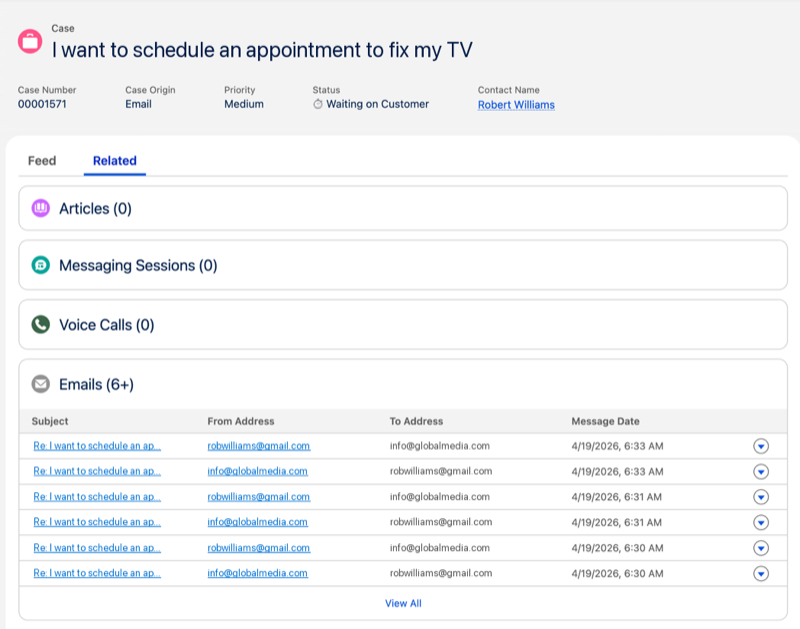Click the Message Date column header

[x=606, y=421]
